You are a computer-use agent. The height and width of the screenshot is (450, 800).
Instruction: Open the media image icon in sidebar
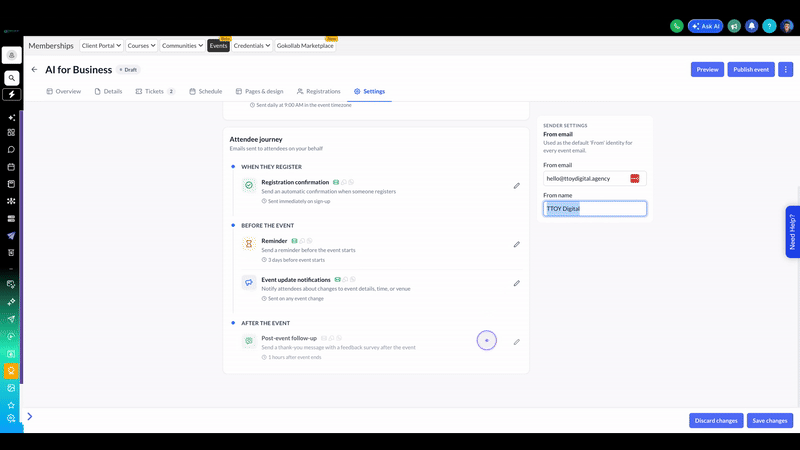coord(11,388)
